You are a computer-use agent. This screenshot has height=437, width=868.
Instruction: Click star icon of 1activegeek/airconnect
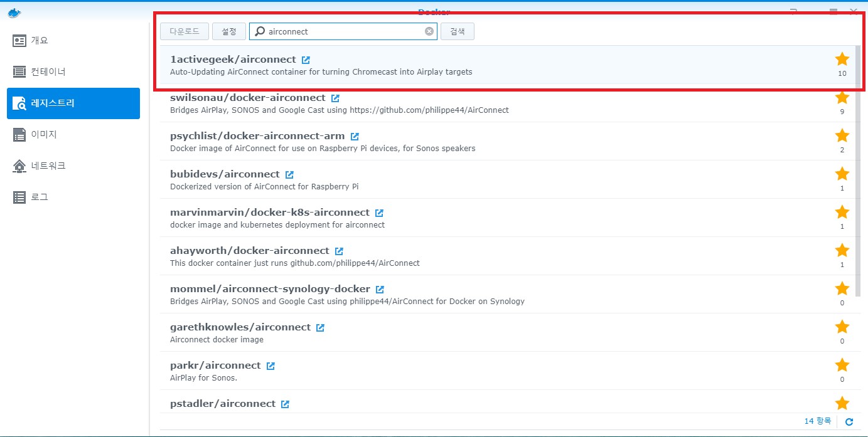(x=842, y=60)
